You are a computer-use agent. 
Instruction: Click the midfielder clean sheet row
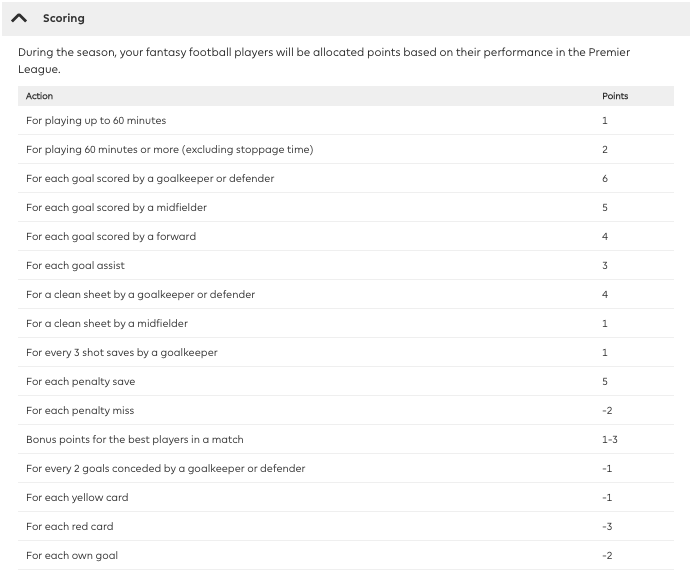[x=107, y=324]
